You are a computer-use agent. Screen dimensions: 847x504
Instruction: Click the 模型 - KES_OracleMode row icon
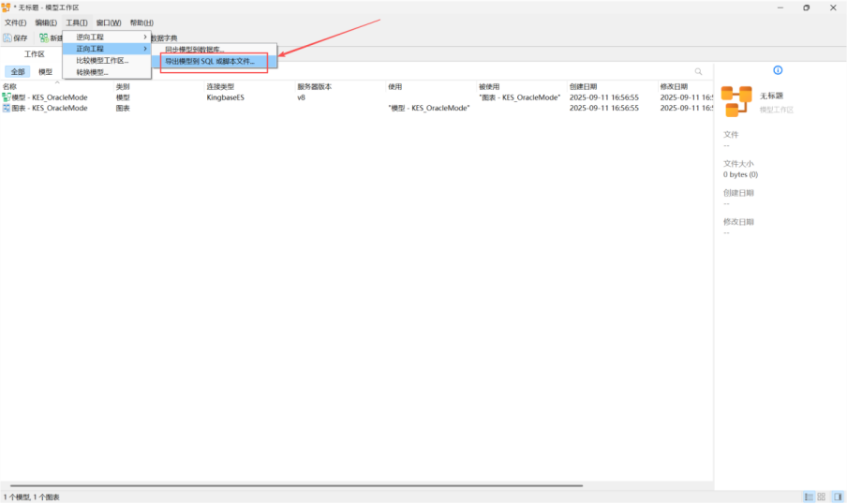(6, 97)
